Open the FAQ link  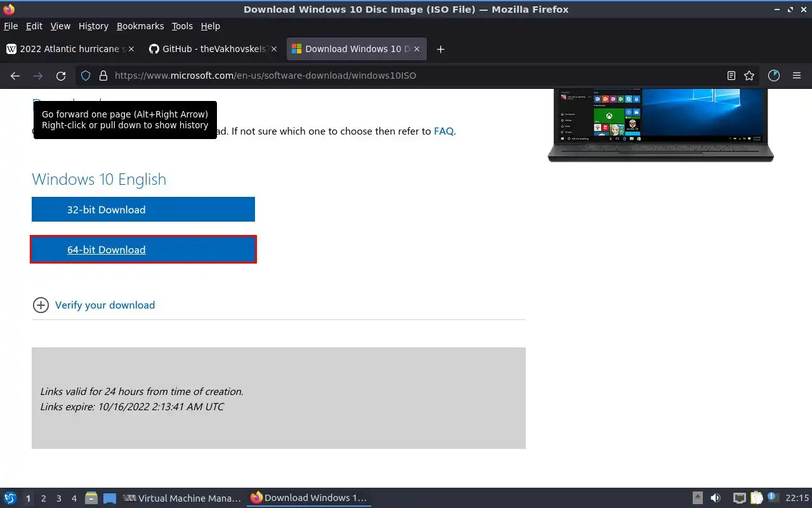pyautogui.click(x=443, y=131)
